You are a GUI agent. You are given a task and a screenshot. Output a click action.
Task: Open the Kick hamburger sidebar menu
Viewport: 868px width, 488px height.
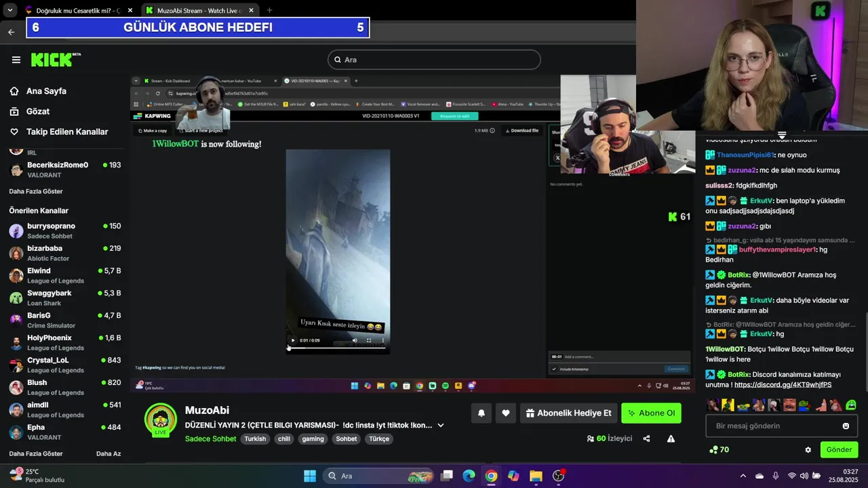point(16,60)
